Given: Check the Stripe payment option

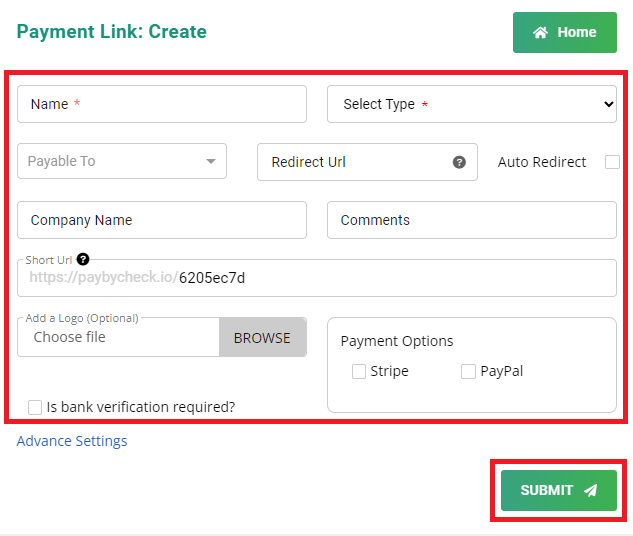Looking at the screenshot, I should (359, 371).
